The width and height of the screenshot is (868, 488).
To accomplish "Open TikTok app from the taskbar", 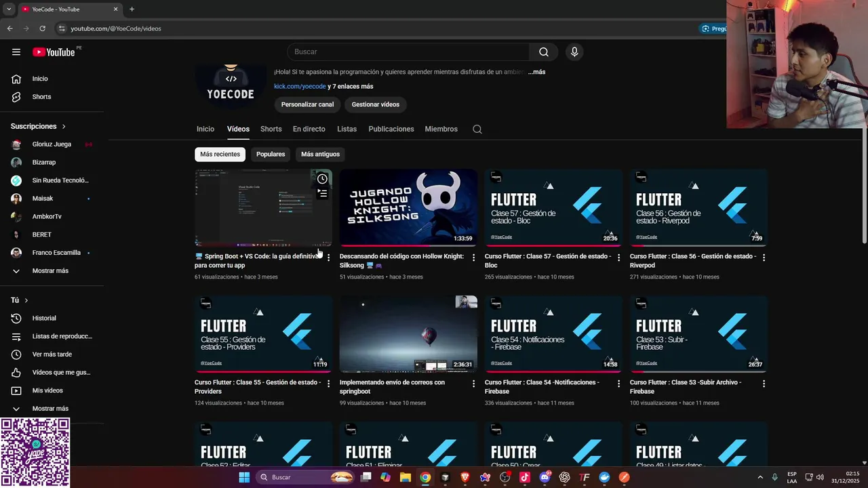I will pos(525,477).
